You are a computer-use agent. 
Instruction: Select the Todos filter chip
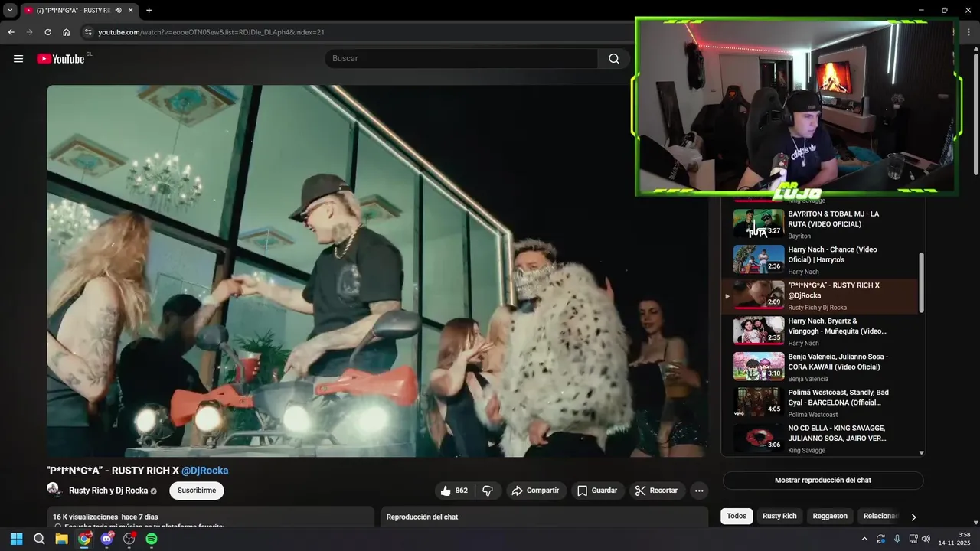tap(737, 516)
